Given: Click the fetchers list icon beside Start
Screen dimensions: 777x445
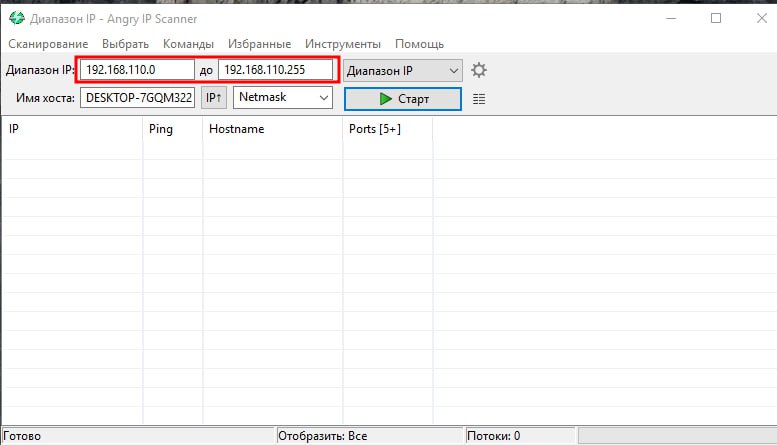Looking at the screenshot, I should [479, 99].
